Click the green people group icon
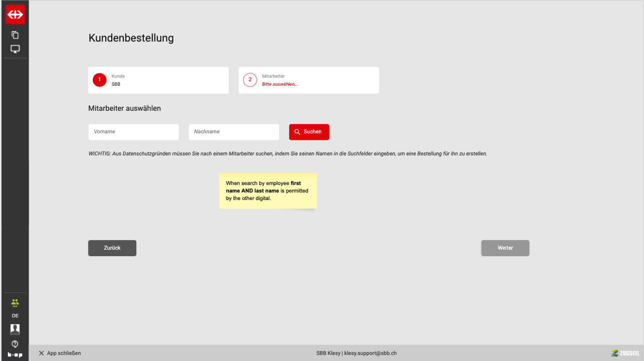Screen dimensions: 644x361 (x=15, y=303)
